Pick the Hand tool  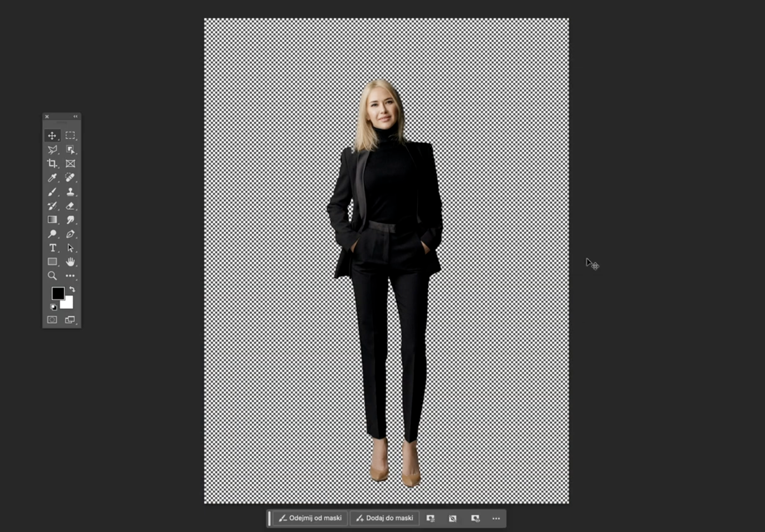tap(70, 262)
